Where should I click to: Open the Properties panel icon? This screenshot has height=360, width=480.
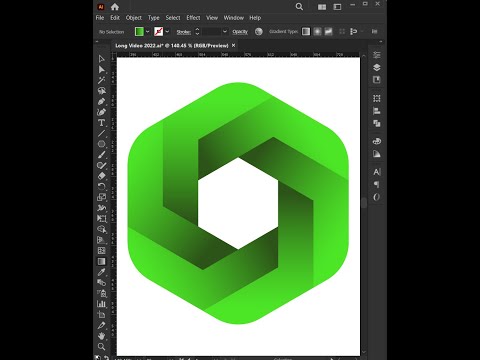coord(377,55)
